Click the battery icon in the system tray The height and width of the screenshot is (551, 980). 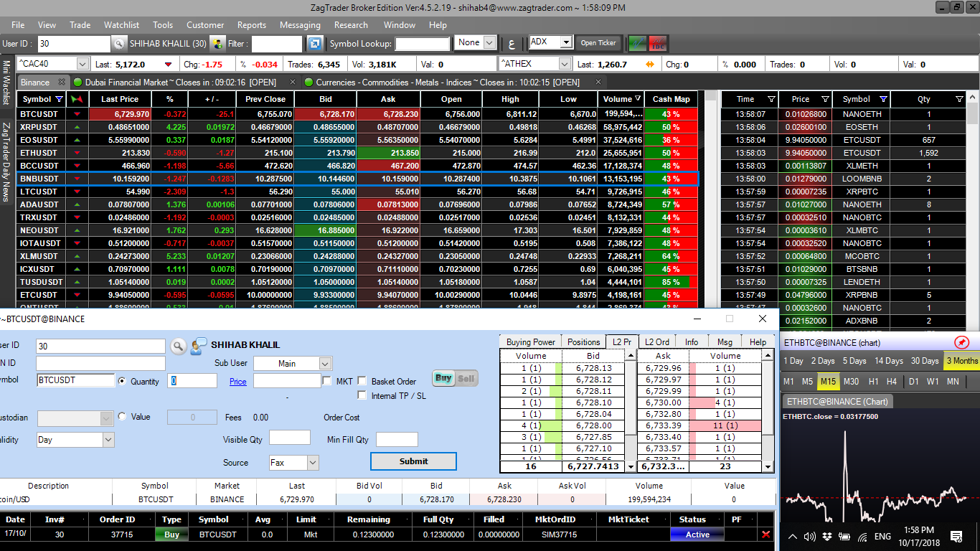[844, 537]
